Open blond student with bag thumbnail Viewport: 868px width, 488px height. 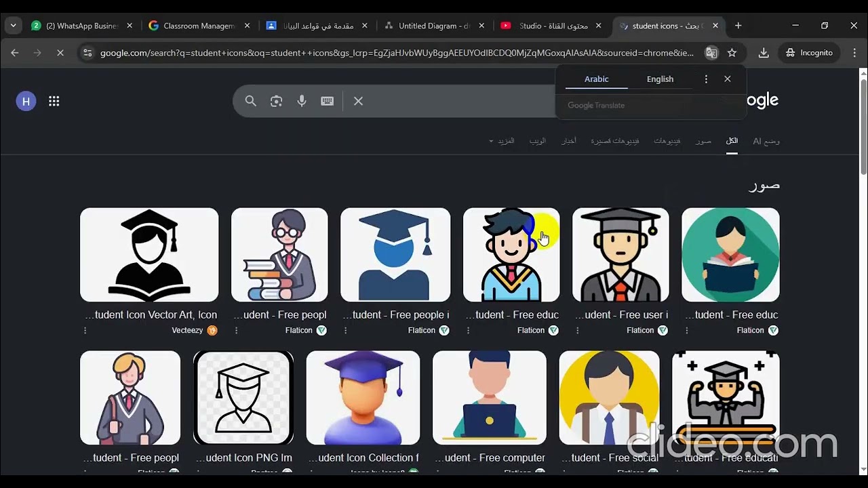[130, 398]
